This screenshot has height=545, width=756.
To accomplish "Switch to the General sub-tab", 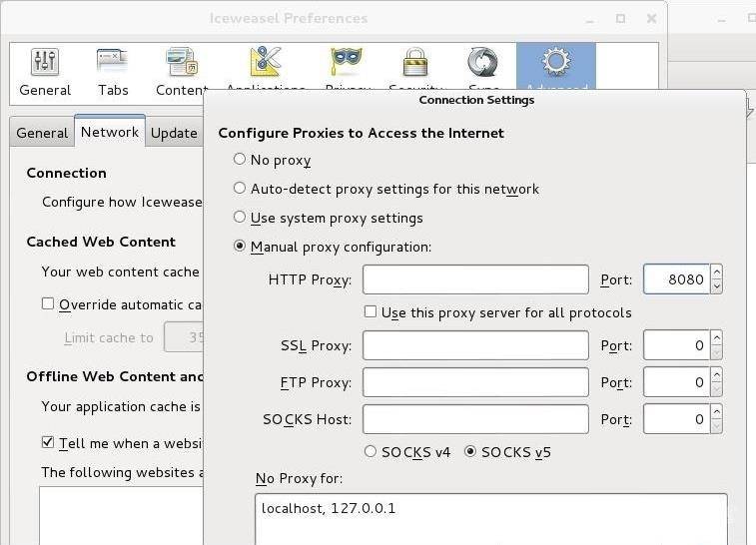I will pyautogui.click(x=42, y=133).
